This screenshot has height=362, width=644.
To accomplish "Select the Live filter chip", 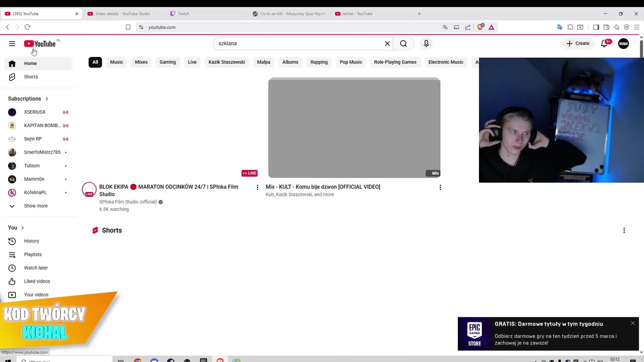I will [192, 62].
